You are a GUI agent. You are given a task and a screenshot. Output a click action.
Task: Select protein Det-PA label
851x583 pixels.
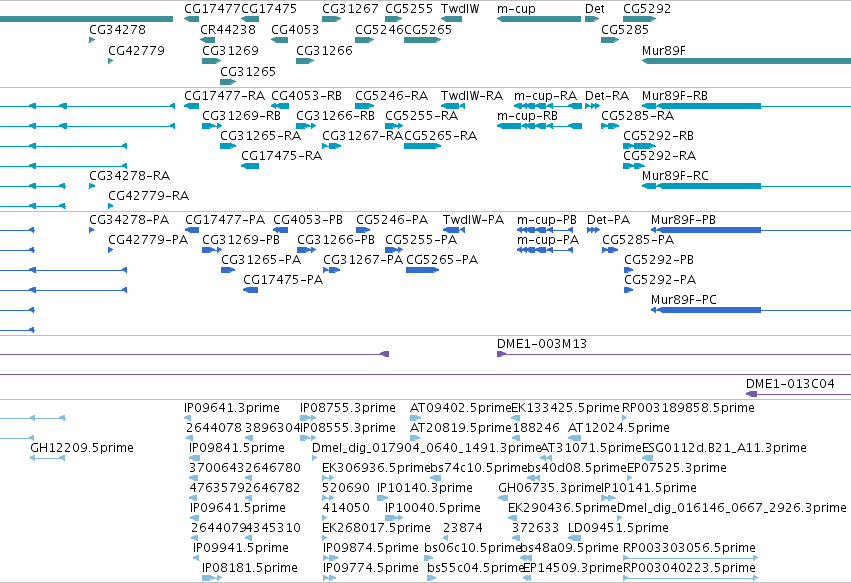608,220
